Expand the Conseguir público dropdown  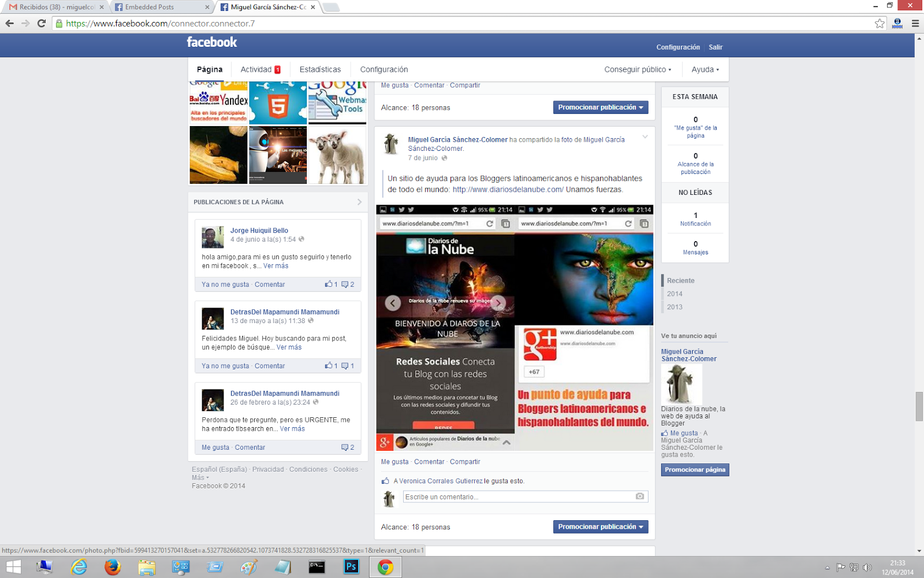coord(638,69)
